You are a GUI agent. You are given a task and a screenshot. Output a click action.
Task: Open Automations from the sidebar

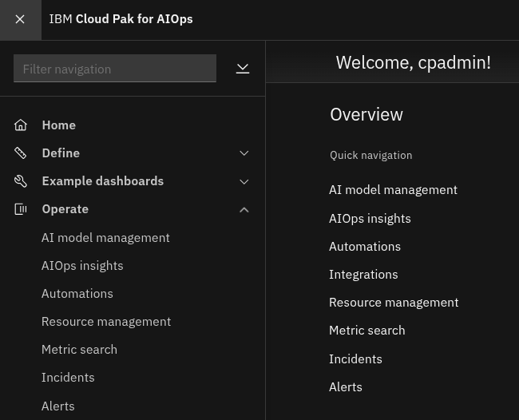(x=77, y=294)
